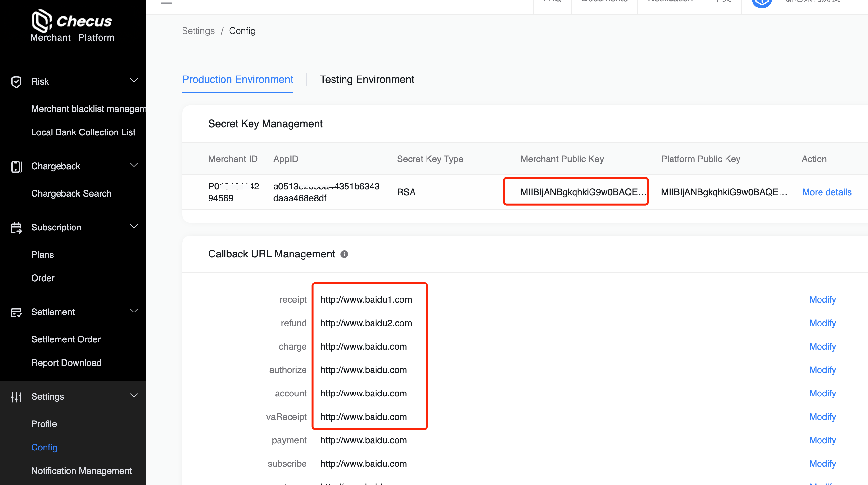This screenshot has width=868, height=485.
Task: Open Local Bank Collection List
Action: tap(83, 132)
